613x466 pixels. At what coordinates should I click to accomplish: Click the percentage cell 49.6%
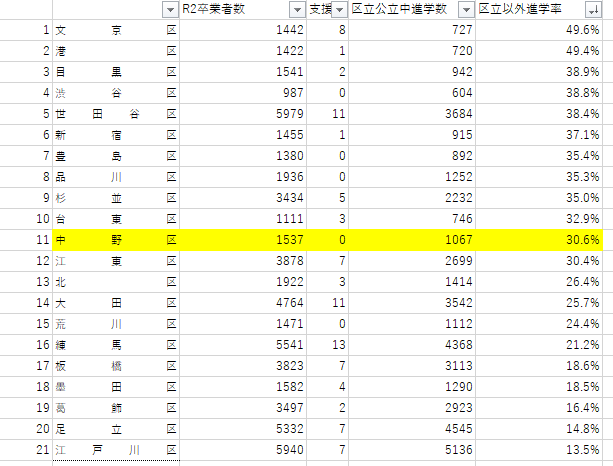[x=539, y=30]
